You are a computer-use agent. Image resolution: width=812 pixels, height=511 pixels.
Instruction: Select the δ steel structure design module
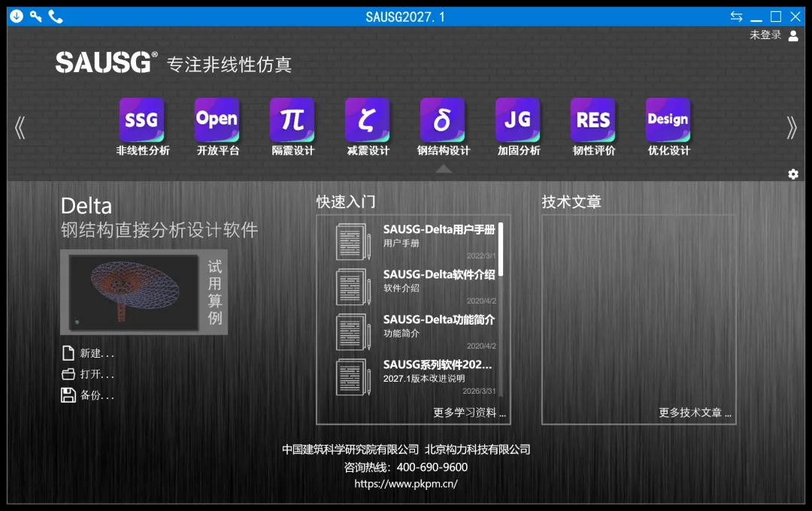(x=443, y=119)
